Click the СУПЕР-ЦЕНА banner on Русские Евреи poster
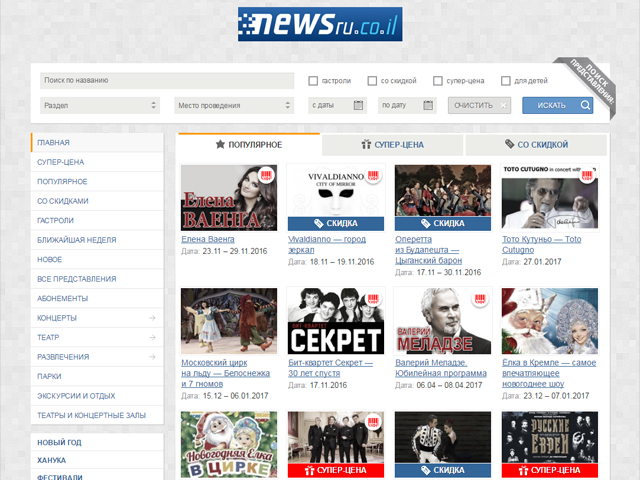The height and width of the screenshot is (480, 640). pos(550,470)
